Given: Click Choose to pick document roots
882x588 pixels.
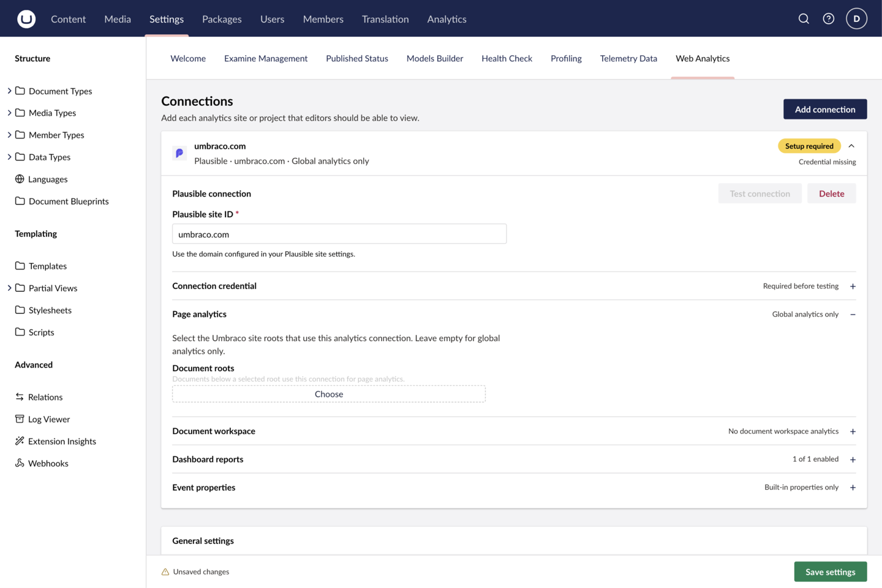Looking at the screenshot, I should (329, 394).
